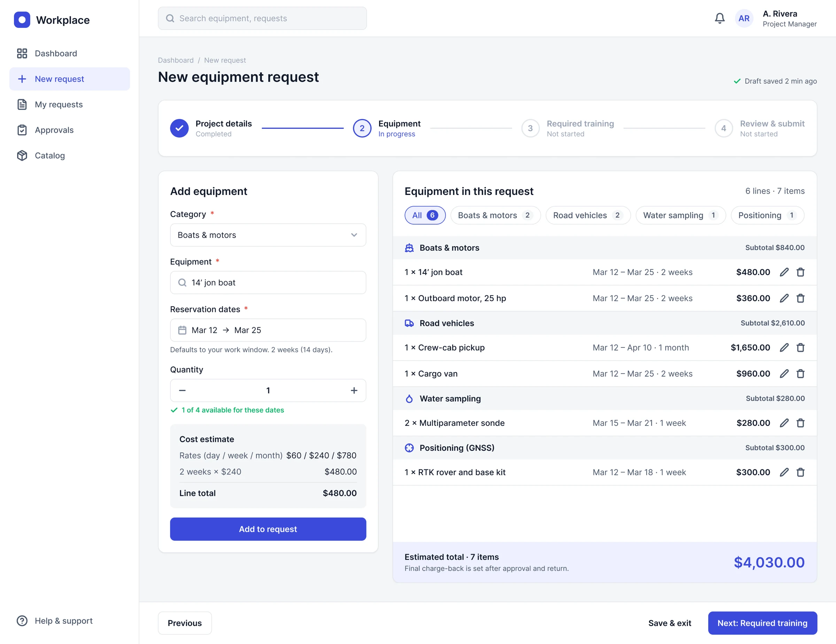Increase quantity with the plus button

354,390
